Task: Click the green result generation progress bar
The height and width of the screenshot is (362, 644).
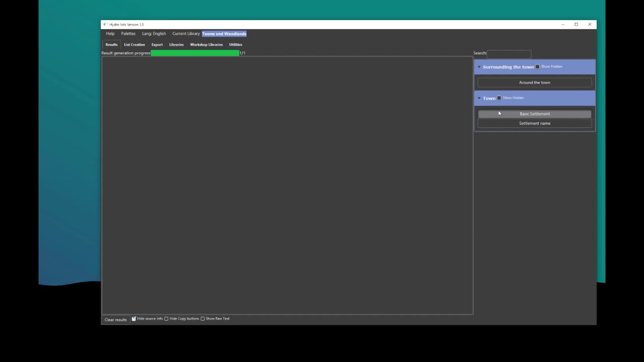Action: pyautogui.click(x=195, y=53)
